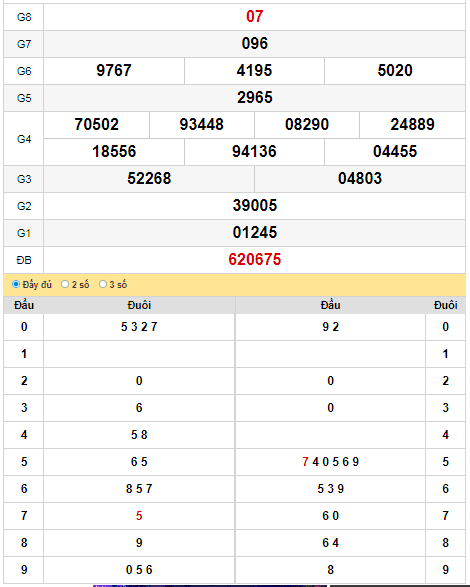Click G6 number 5020
The height and width of the screenshot is (587, 470).
395,70
